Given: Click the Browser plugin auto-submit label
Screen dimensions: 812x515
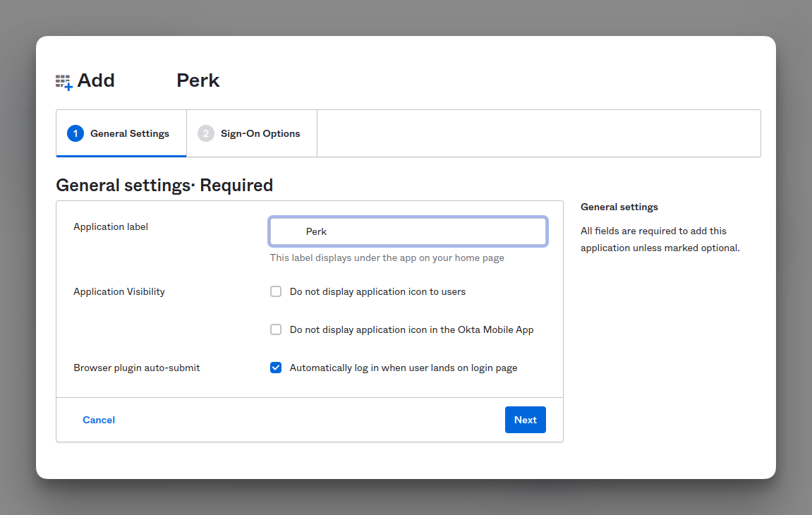Looking at the screenshot, I should coord(137,368).
